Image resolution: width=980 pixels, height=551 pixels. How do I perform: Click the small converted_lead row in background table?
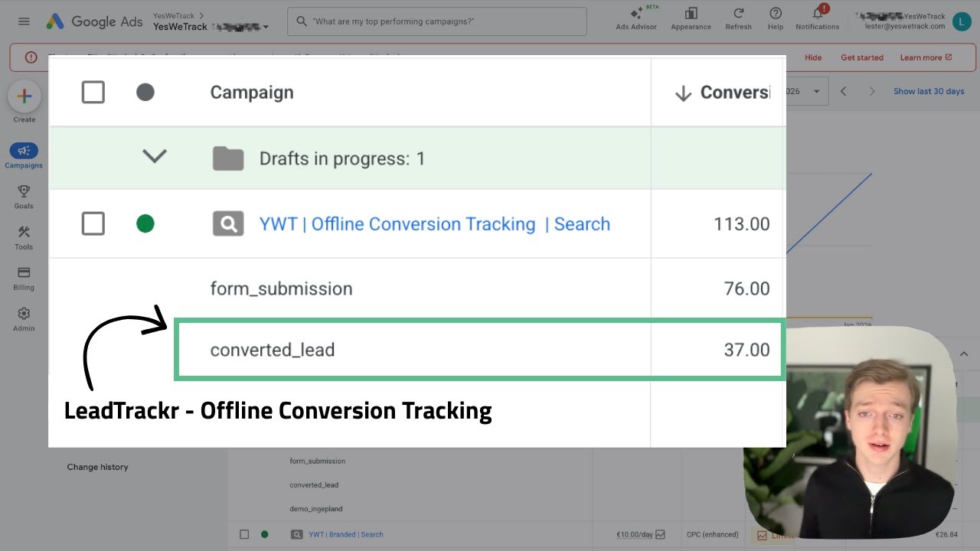[314, 484]
